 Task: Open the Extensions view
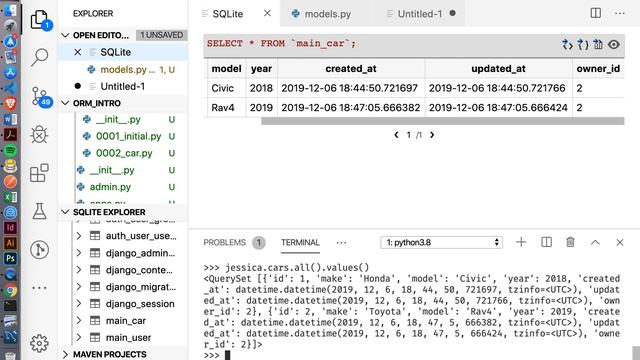coord(39,173)
